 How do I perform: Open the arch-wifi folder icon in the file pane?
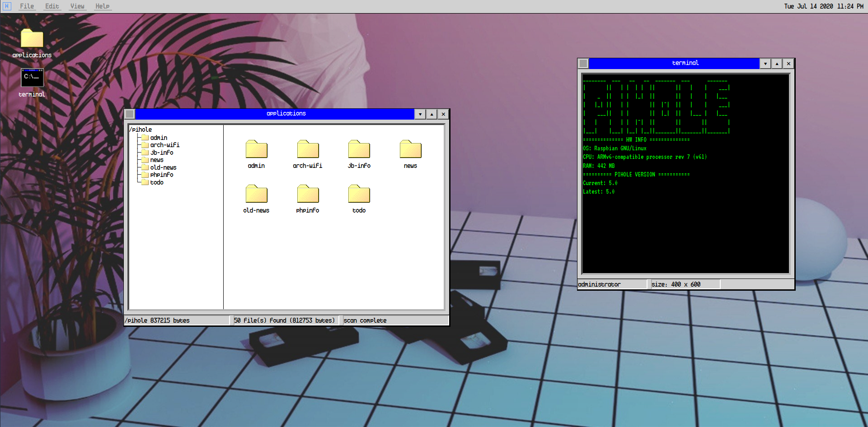(x=308, y=149)
